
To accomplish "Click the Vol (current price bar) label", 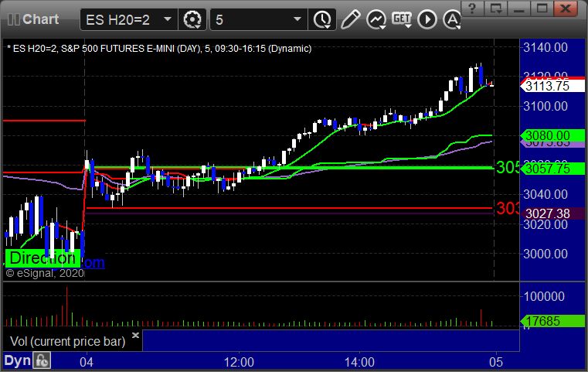I will pos(67,341).
